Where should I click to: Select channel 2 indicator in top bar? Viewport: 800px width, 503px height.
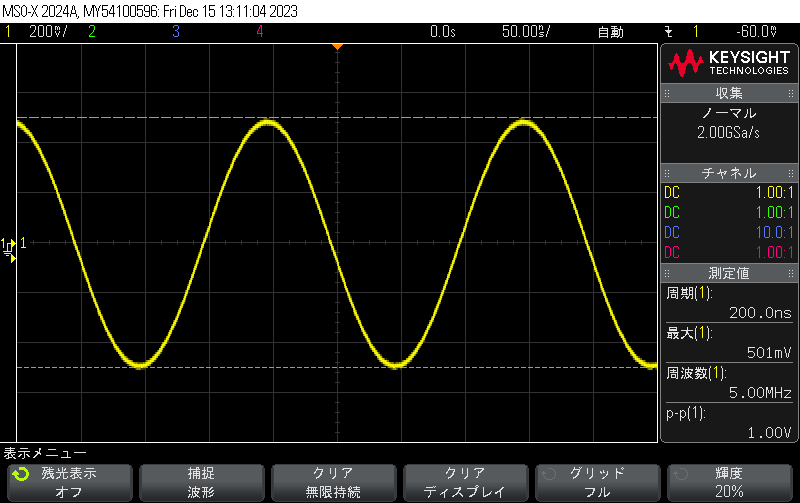pos(91,32)
